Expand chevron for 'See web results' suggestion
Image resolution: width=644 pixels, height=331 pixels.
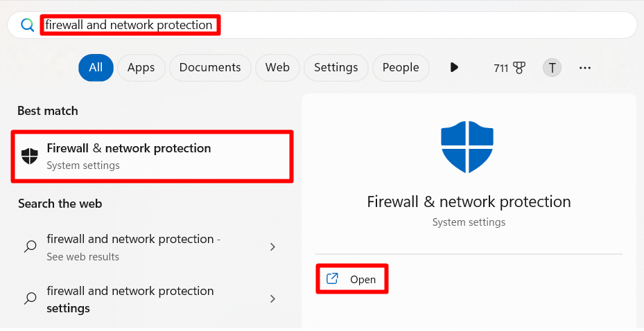coord(272,247)
